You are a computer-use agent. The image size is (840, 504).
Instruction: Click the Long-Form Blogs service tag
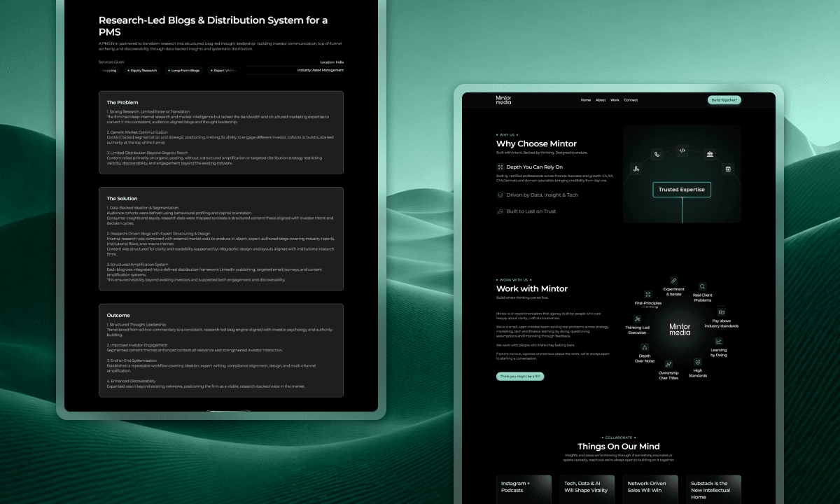[x=184, y=71]
